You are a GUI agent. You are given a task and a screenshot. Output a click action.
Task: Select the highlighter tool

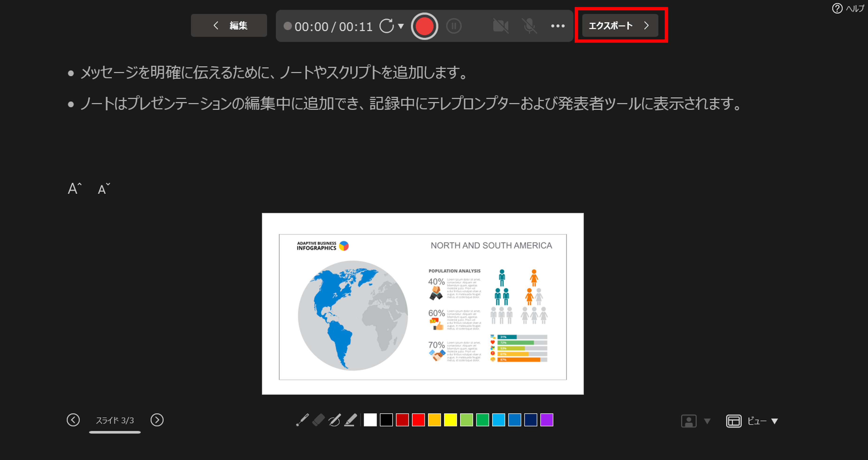point(351,420)
